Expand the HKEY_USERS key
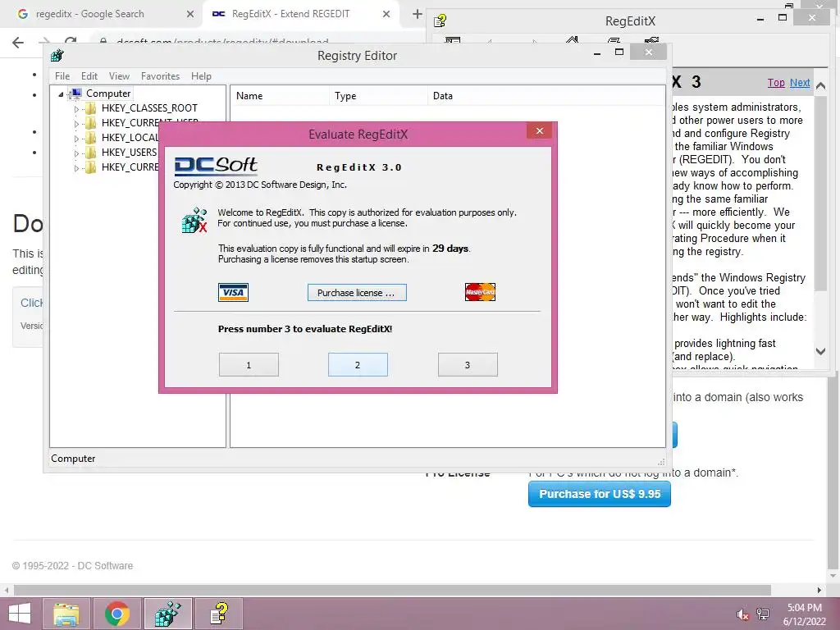 76,153
